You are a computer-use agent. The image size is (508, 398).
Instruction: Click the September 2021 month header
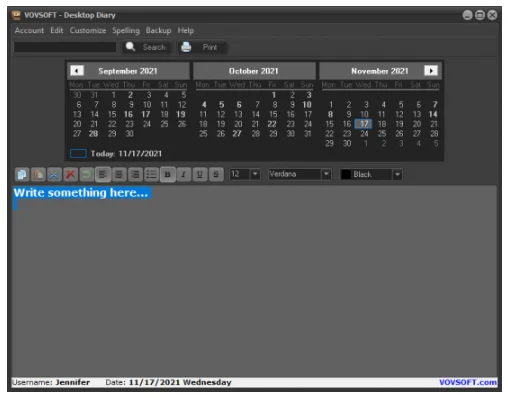(128, 71)
